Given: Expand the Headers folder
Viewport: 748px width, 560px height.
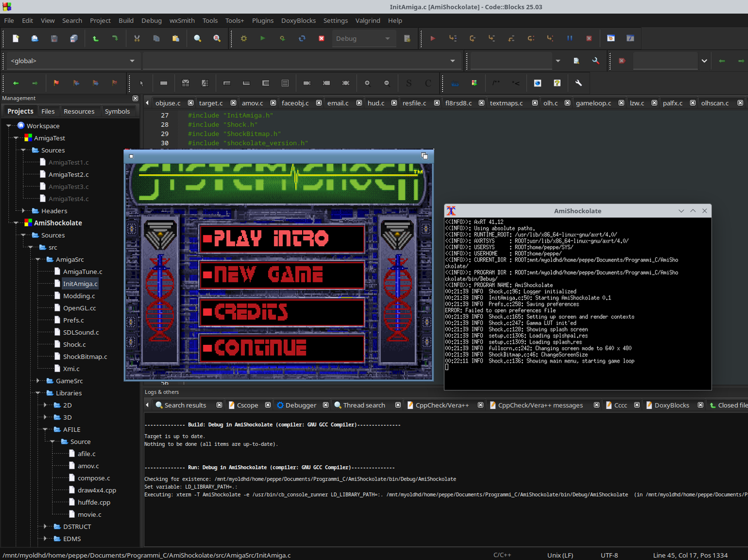Looking at the screenshot, I should tap(23, 211).
